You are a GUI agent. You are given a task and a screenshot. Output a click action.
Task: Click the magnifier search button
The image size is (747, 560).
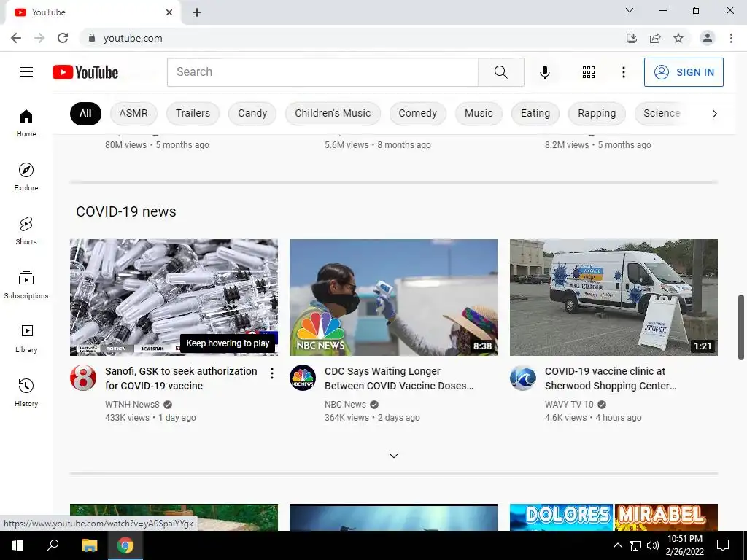[501, 72]
